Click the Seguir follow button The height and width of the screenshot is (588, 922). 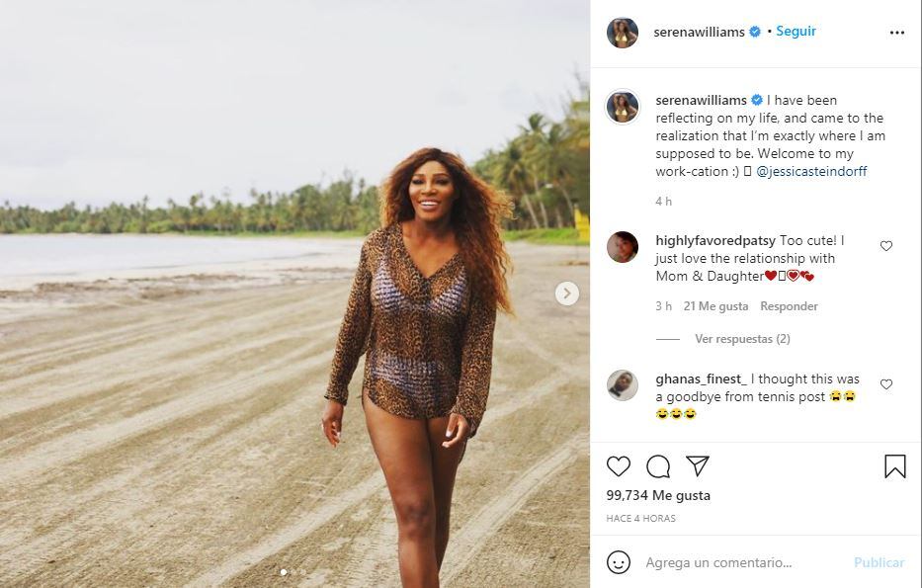pos(796,32)
